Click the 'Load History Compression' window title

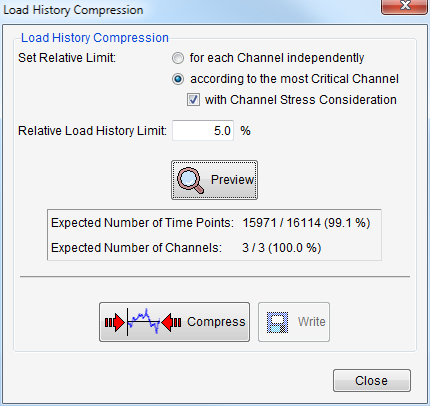[x=73, y=10]
